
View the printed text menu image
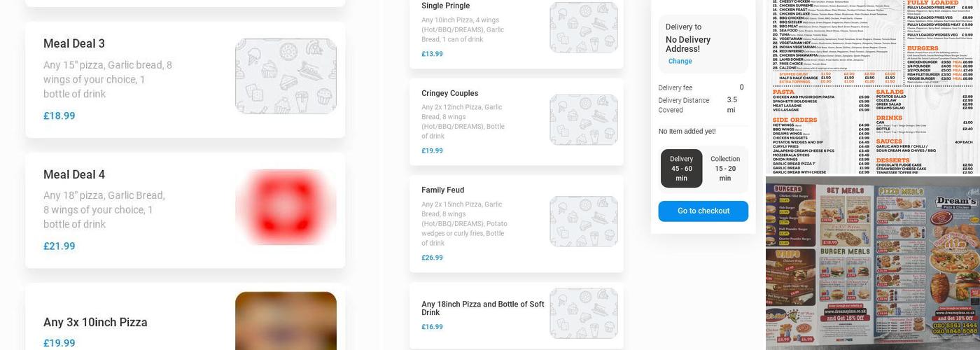(872, 86)
